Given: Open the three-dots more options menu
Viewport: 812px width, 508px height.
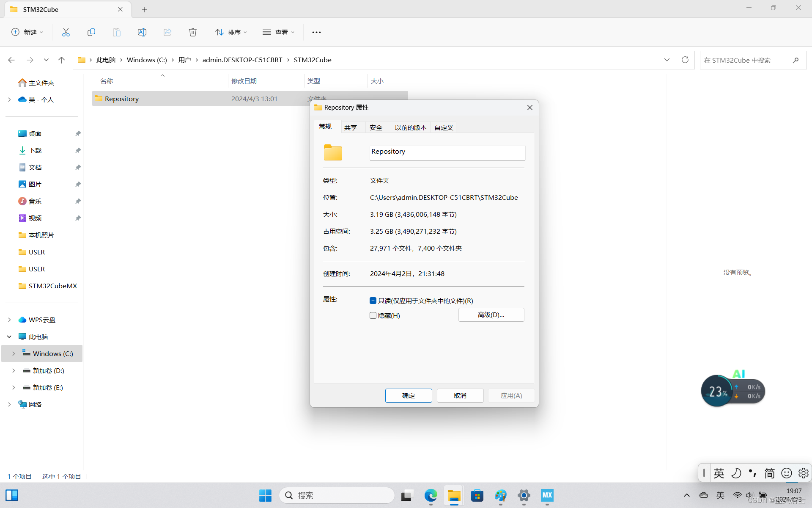Looking at the screenshot, I should [x=316, y=32].
